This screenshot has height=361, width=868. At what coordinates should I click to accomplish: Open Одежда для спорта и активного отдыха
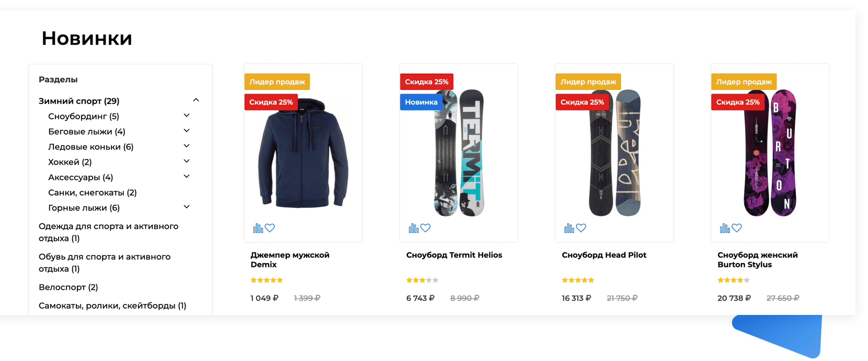pyautogui.click(x=109, y=232)
